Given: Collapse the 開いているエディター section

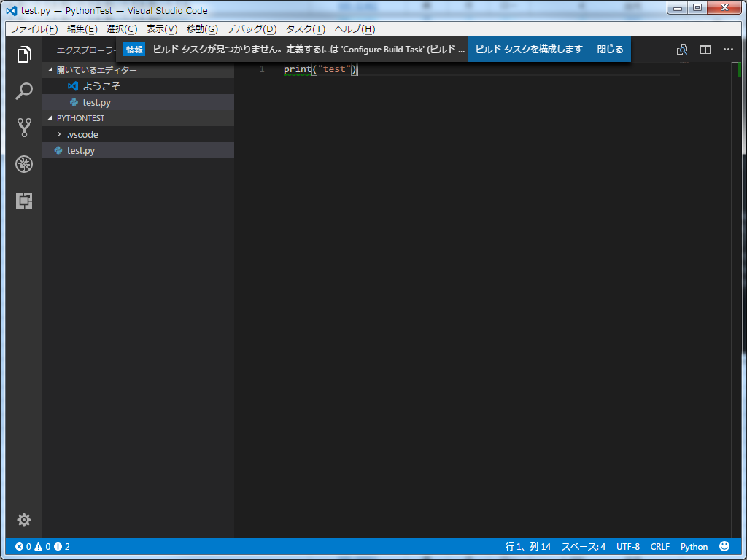Looking at the screenshot, I should pyautogui.click(x=50, y=70).
